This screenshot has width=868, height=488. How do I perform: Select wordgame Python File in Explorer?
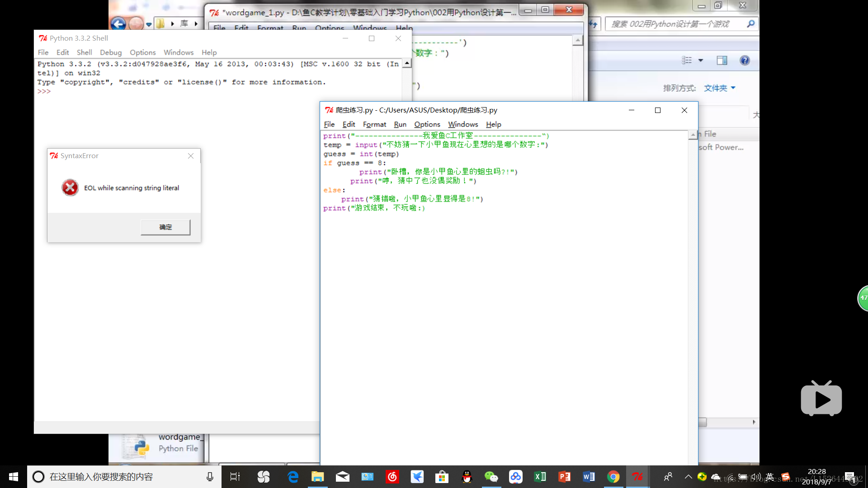(x=163, y=444)
